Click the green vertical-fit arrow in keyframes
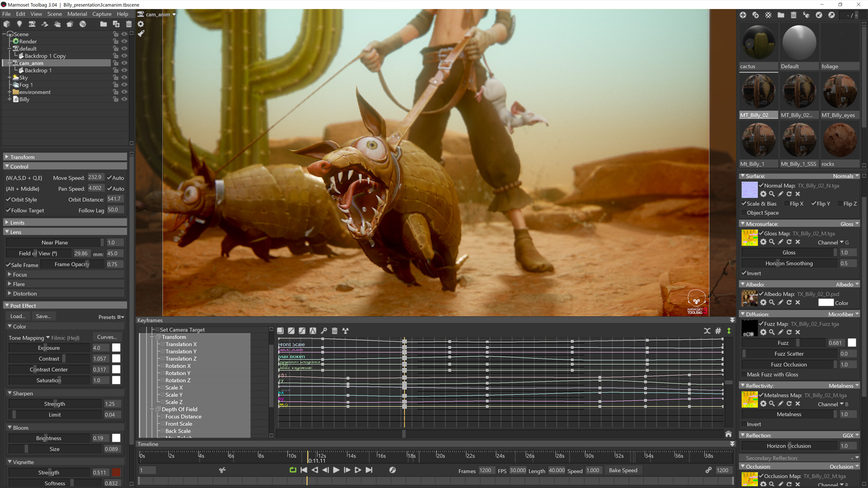The image size is (868, 488). tap(729, 331)
